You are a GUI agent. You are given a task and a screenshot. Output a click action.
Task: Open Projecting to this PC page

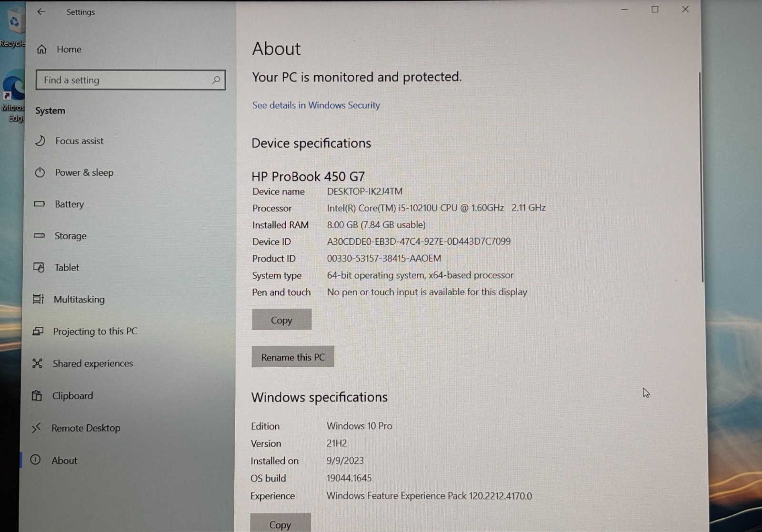tap(95, 331)
